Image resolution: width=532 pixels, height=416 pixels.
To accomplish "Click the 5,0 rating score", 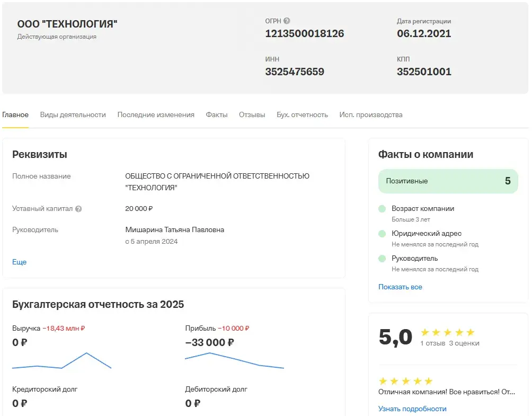I will click(x=396, y=337).
